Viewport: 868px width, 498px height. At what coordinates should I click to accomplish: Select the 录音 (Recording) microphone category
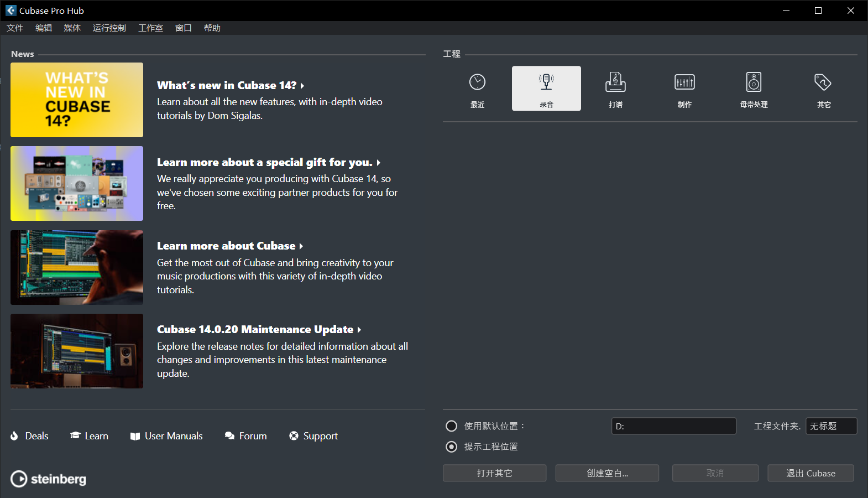[546, 89]
